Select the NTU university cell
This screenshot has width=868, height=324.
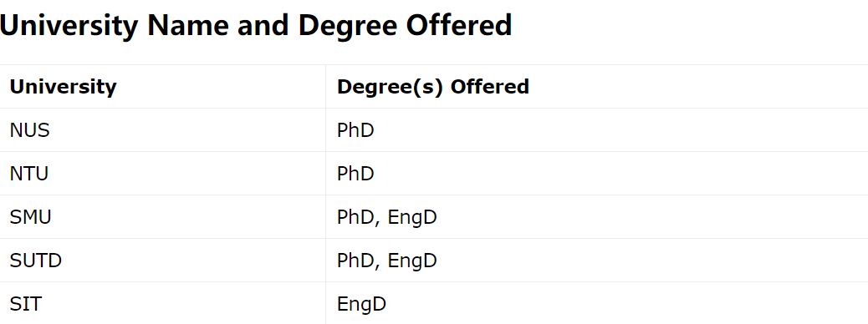(x=163, y=173)
